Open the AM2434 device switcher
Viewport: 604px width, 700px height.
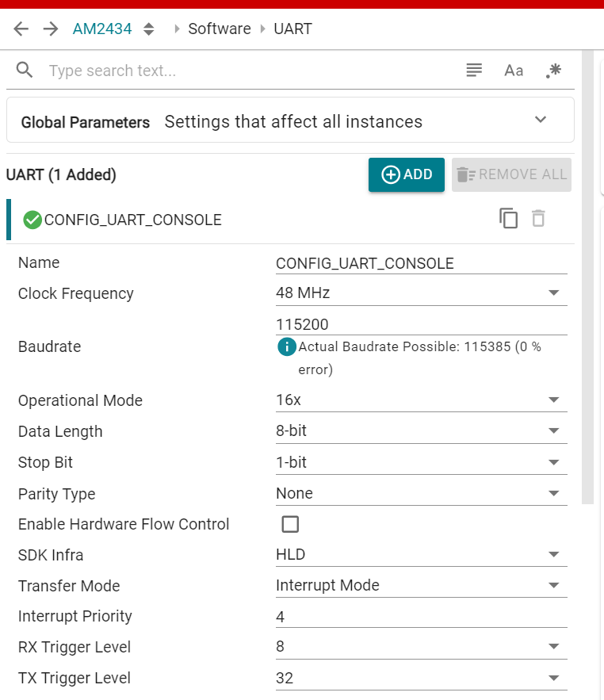[148, 29]
